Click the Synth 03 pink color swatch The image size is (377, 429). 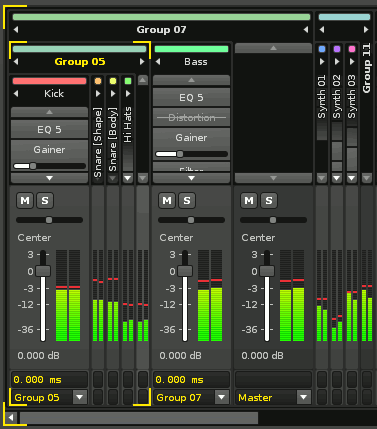click(x=352, y=49)
